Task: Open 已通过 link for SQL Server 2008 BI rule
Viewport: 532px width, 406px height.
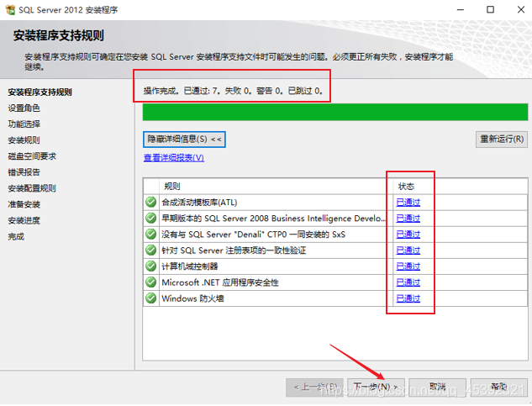Action: point(408,219)
